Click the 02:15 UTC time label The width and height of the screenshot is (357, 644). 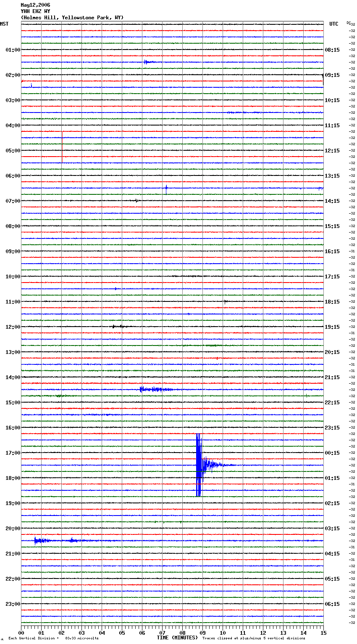coord(332,503)
